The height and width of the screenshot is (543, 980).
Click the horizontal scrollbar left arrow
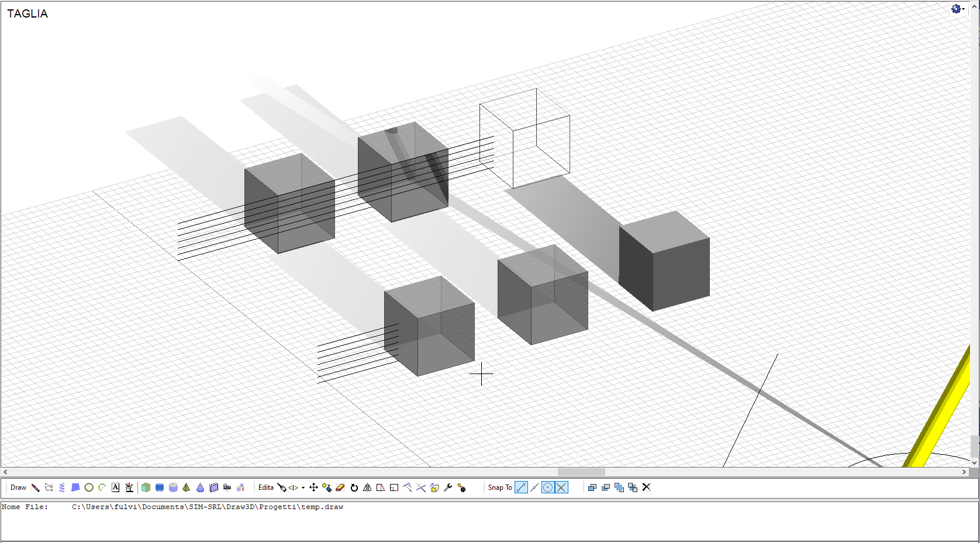pos(5,472)
